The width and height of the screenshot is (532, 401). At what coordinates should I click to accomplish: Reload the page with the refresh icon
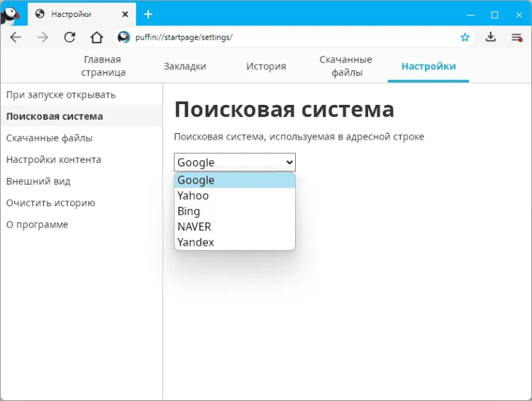[70, 38]
